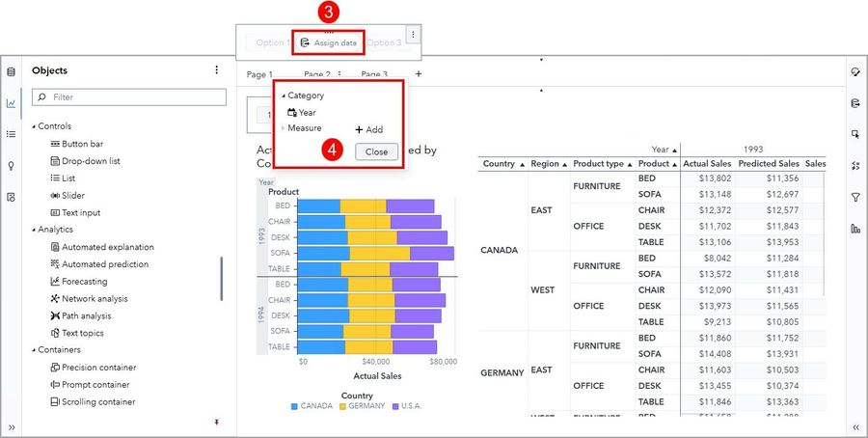This screenshot has height=438, width=868.
Task: Click the U.S.A. purple legend swatch
Action: [395, 406]
